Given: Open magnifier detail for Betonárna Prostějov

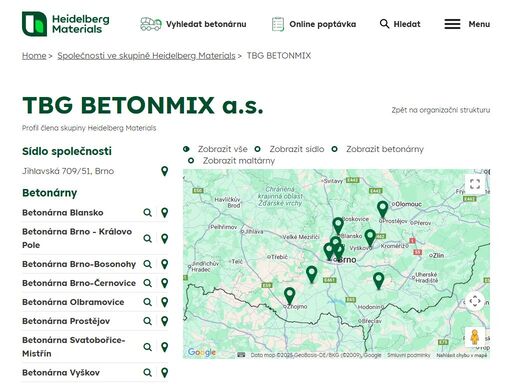Looking at the screenshot, I should [147, 321].
